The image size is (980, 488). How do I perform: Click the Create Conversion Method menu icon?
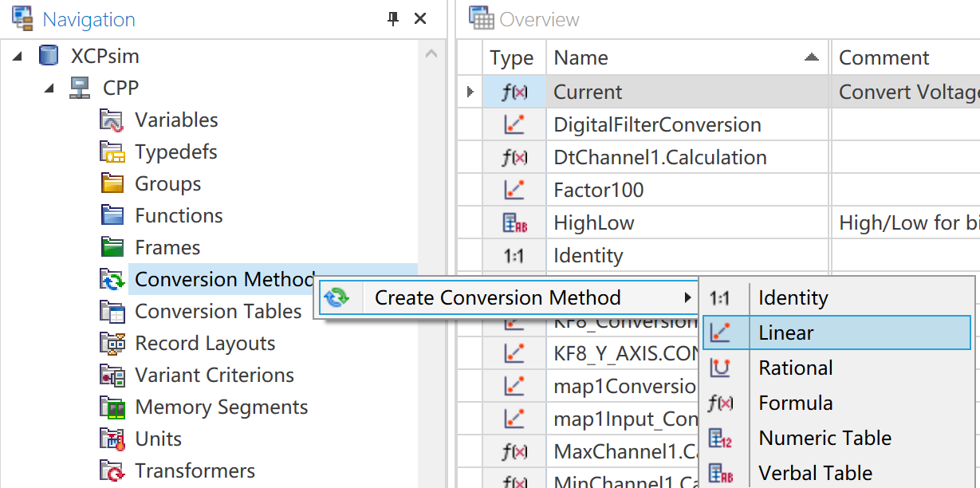(336, 298)
